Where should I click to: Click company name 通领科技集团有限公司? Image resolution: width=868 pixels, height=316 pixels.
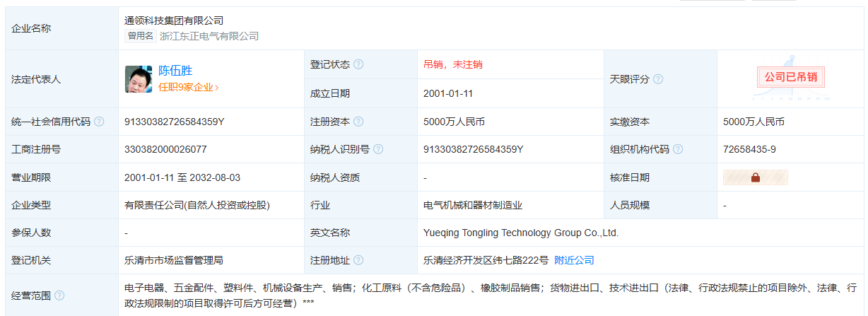point(174,21)
